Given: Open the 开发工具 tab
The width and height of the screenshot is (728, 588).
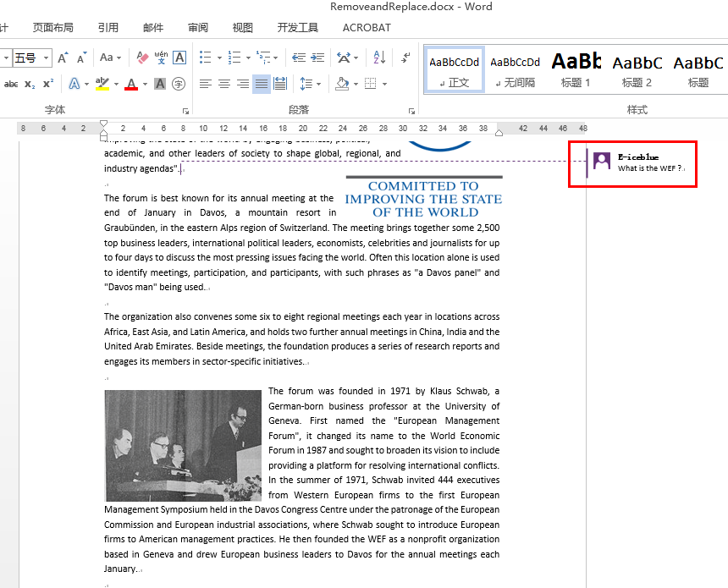Looking at the screenshot, I should tap(298, 28).
